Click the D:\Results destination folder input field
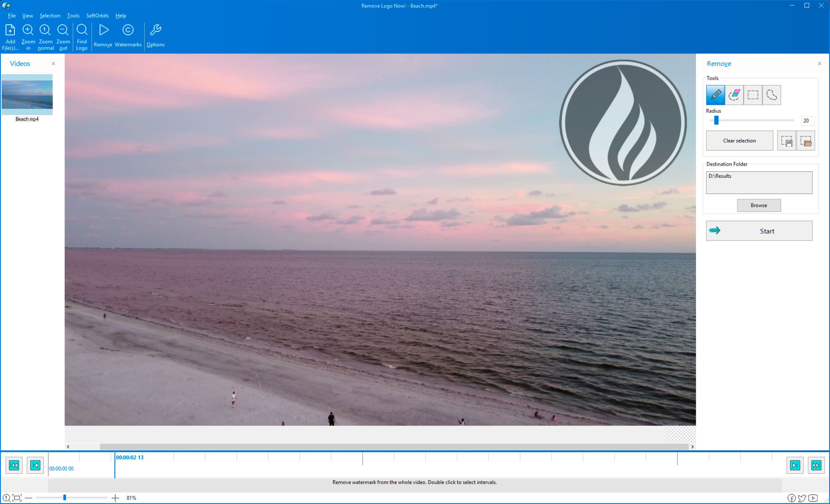 coord(759,182)
